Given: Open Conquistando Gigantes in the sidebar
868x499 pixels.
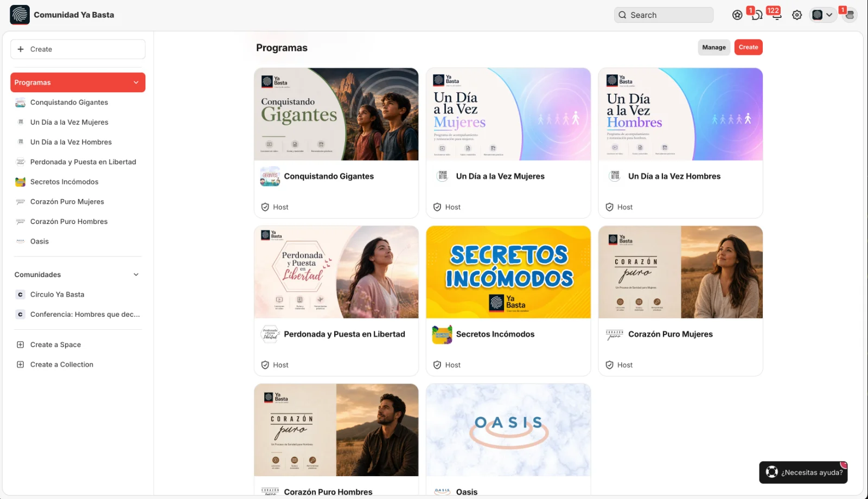Looking at the screenshot, I should [78, 103].
